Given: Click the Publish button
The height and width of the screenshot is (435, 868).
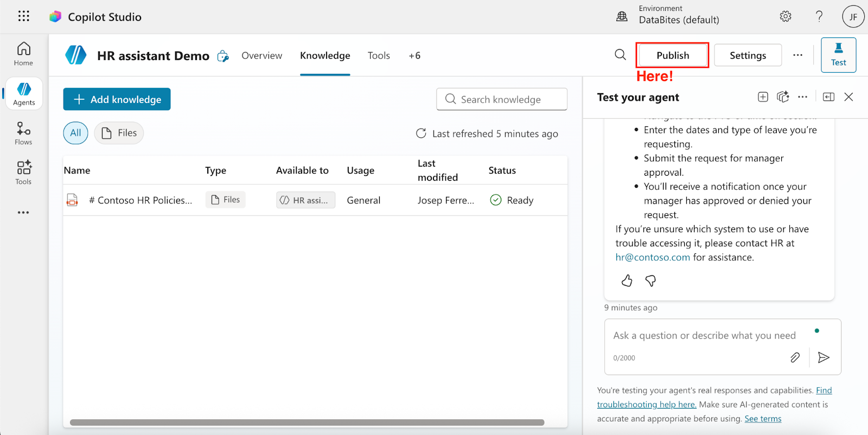Looking at the screenshot, I should pyautogui.click(x=673, y=55).
